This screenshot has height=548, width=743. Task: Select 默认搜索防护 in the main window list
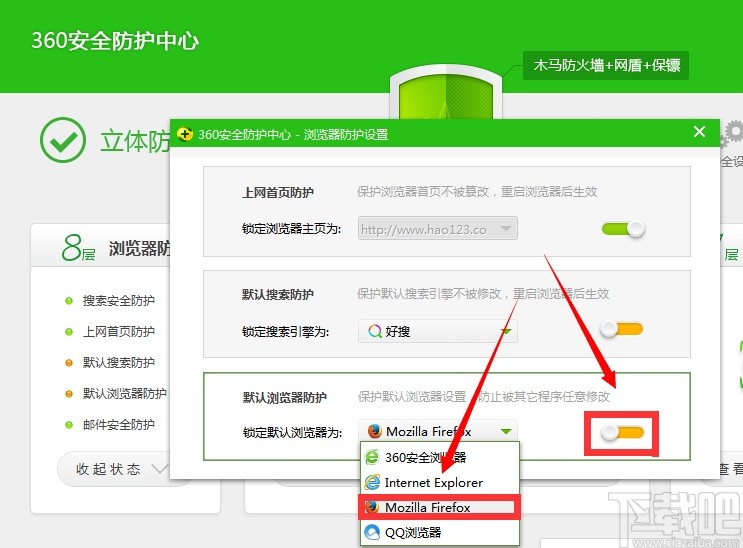118,363
